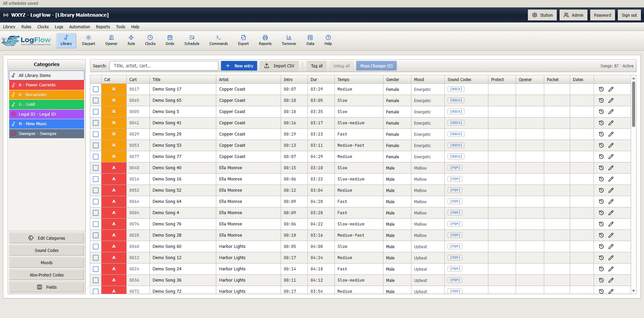Open the Grids calendar icon
The image size is (644, 318).
tap(170, 40)
